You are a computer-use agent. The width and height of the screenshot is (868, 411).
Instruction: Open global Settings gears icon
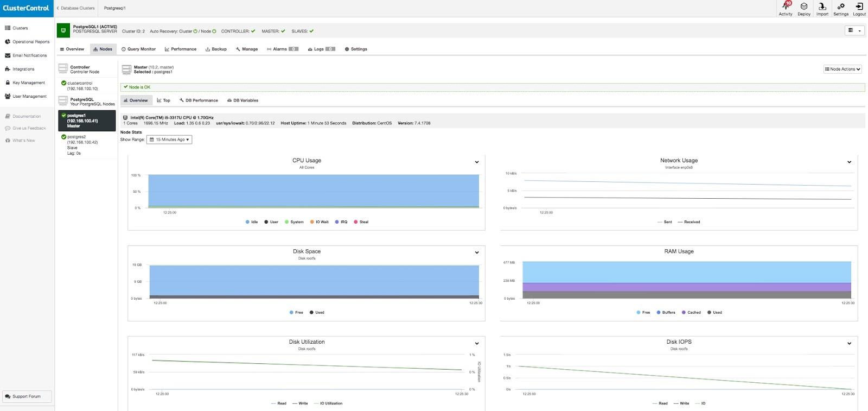click(841, 9)
